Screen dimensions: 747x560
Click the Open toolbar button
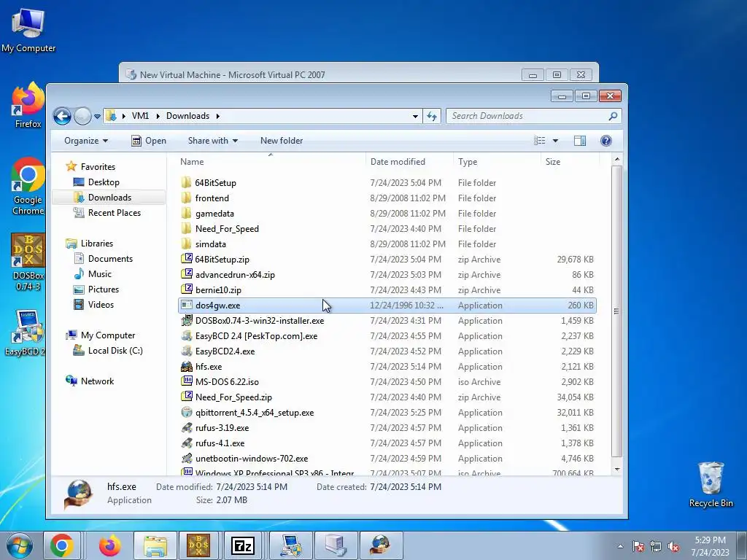tap(149, 141)
